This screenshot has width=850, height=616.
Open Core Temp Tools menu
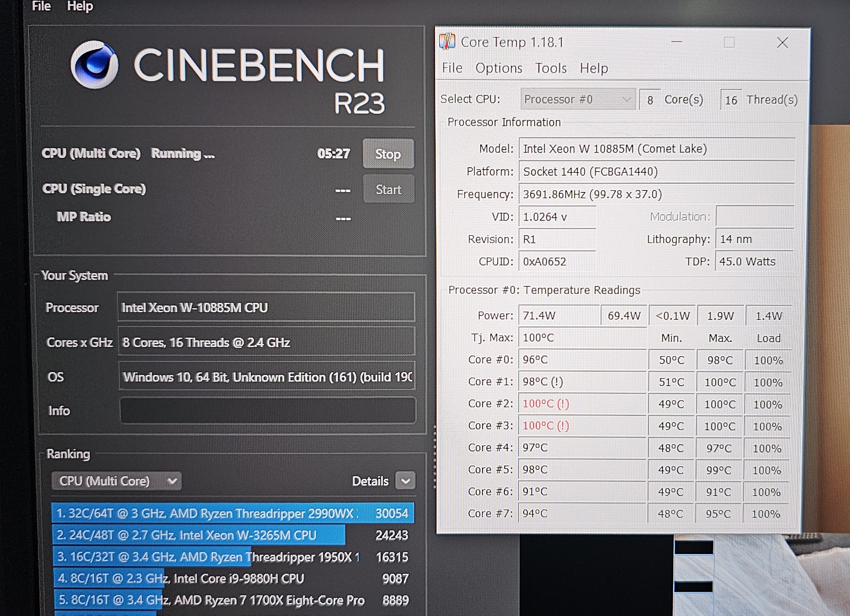click(551, 68)
